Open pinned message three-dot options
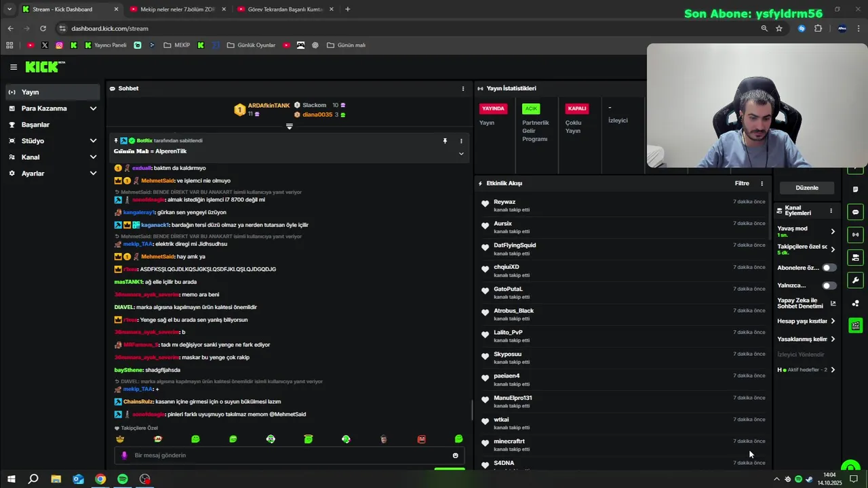Screen dimensions: 868x488 click(461, 141)
